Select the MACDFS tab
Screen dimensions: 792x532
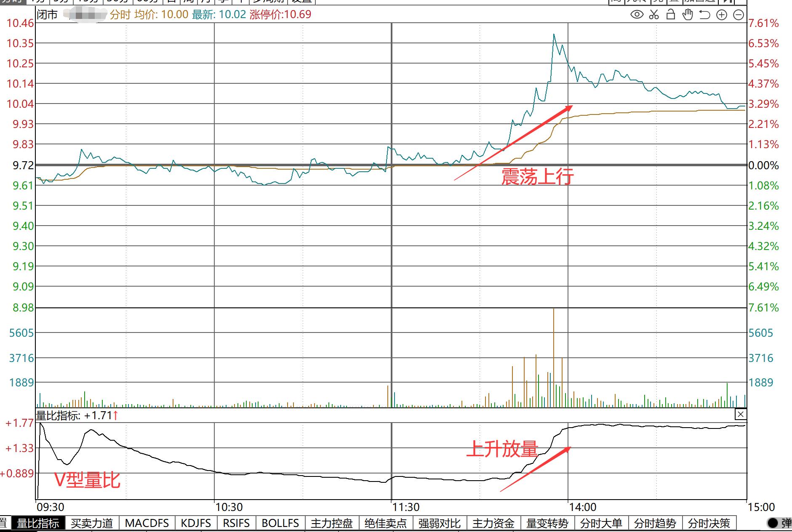pos(147,523)
